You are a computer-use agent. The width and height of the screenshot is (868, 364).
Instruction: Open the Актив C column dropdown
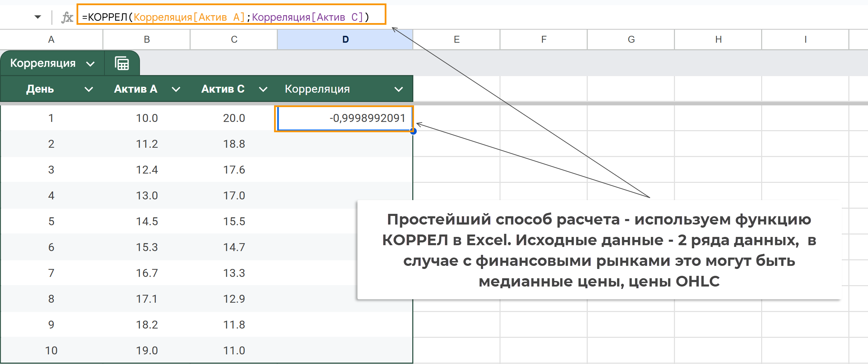tap(263, 90)
